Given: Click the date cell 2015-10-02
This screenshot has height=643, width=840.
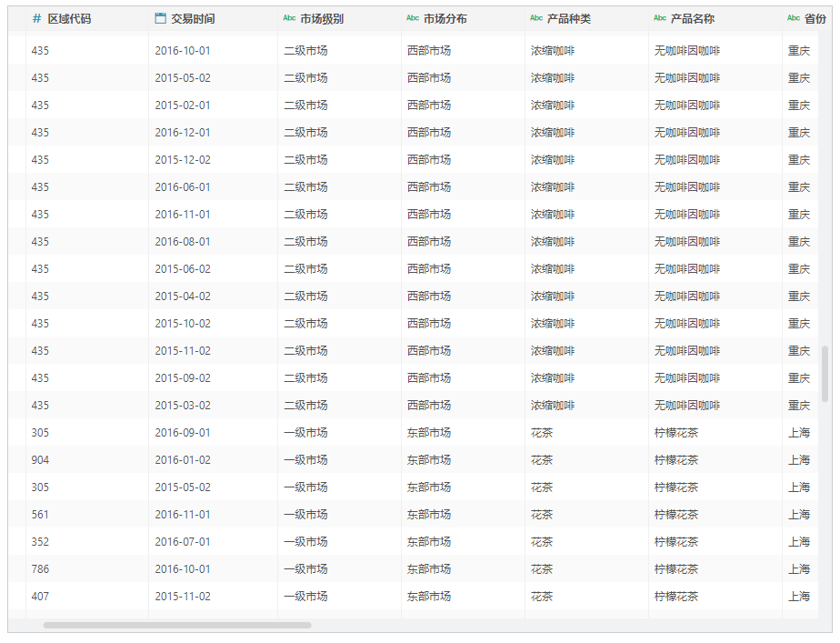Looking at the screenshot, I should coord(183,324).
